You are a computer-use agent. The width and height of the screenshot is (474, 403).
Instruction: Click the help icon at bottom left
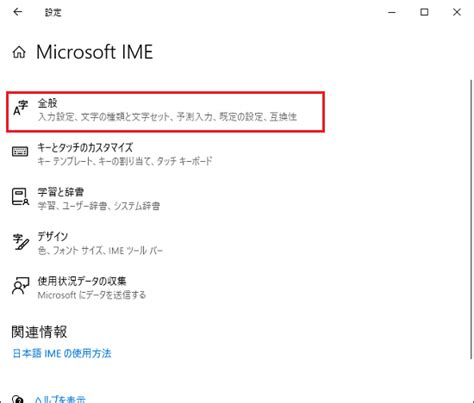coord(18,399)
